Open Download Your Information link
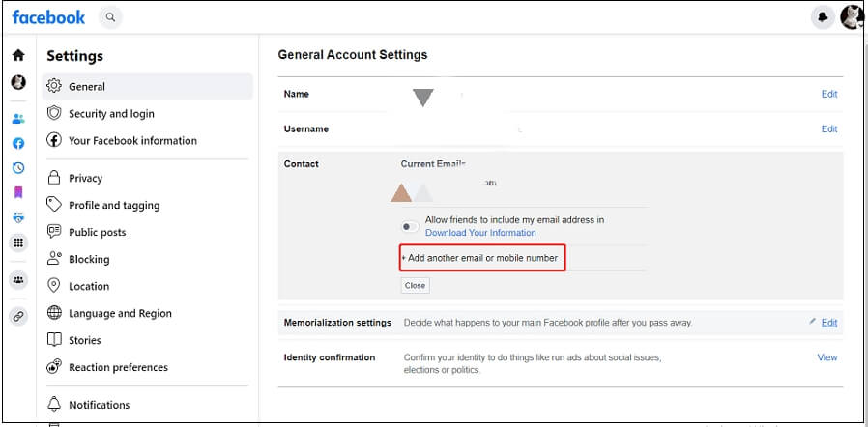 (x=480, y=233)
